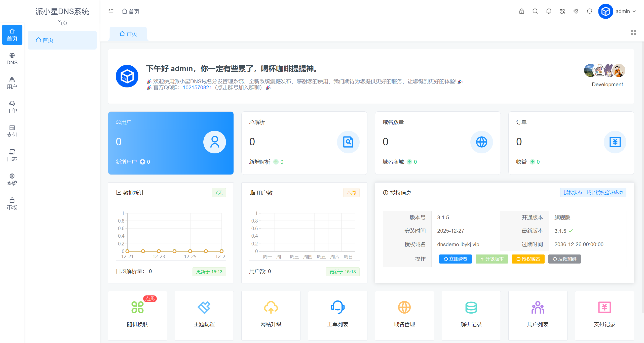Toggle the grid layout icon above the dashboard
This screenshot has width=644, height=343.
pos(633,32)
